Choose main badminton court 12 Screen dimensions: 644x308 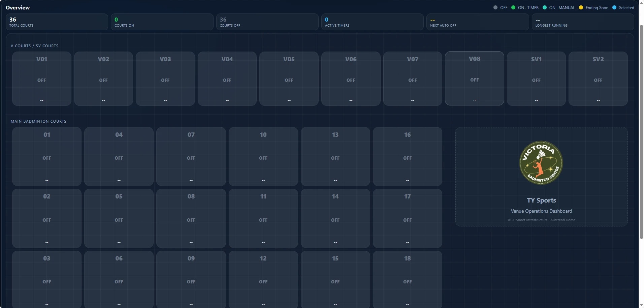pyautogui.click(x=263, y=279)
